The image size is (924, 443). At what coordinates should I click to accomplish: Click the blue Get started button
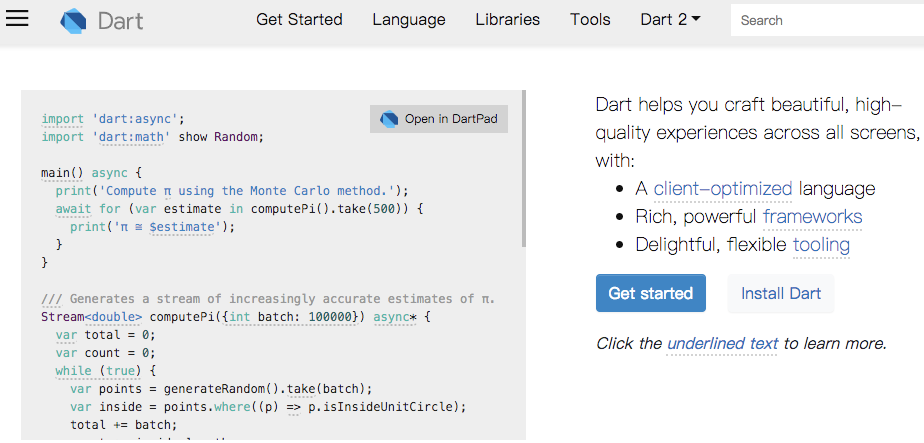coord(651,293)
